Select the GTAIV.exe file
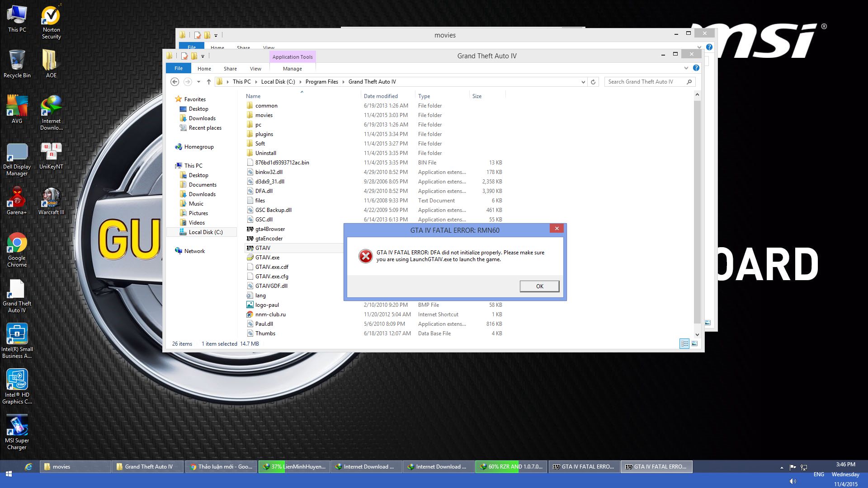868x488 pixels. (267, 258)
